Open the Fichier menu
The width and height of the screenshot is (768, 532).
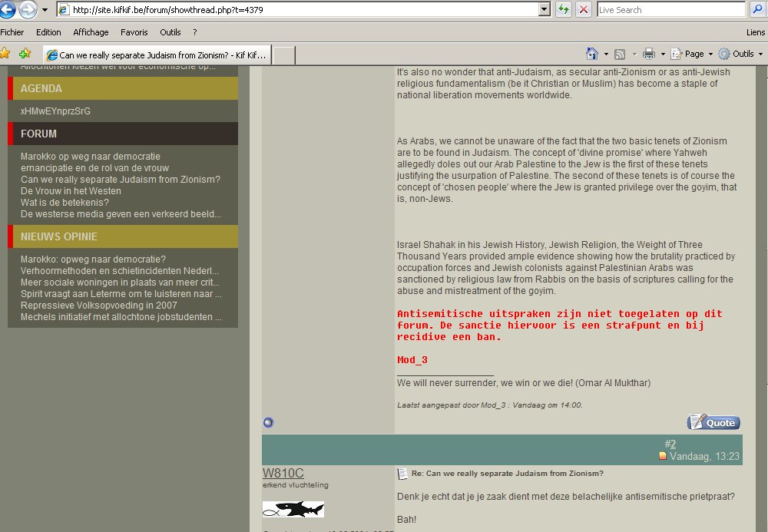click(12, 32)
